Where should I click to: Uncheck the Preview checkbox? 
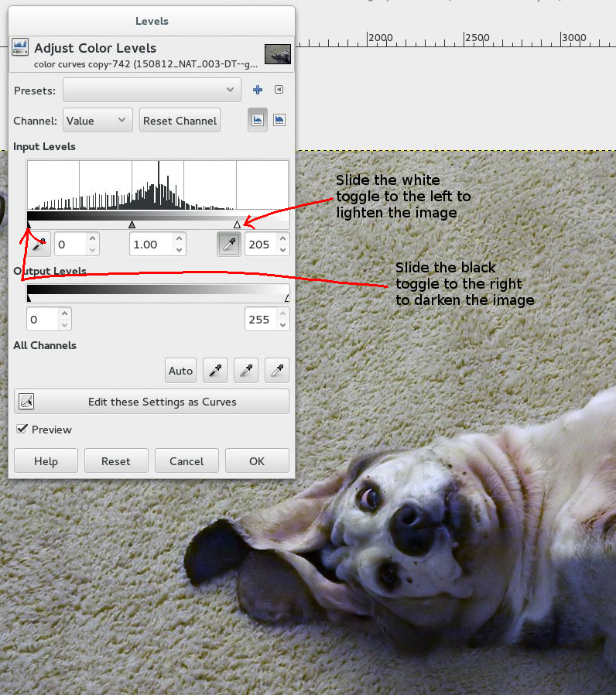pyautogui.click(x=22, y=429)
